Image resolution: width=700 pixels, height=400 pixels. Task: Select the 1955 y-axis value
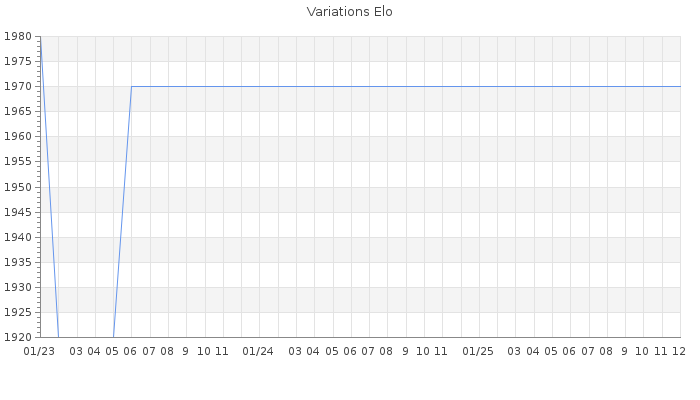18,161
